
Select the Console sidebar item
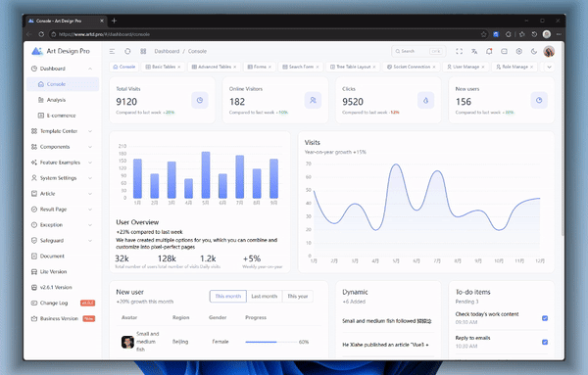(63, 84)
